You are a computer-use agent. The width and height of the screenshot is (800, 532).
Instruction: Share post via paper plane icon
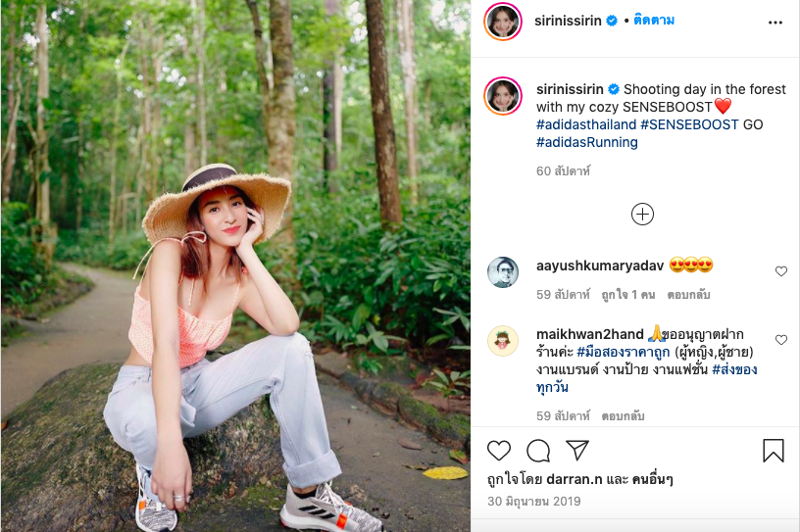coord(577,451)
